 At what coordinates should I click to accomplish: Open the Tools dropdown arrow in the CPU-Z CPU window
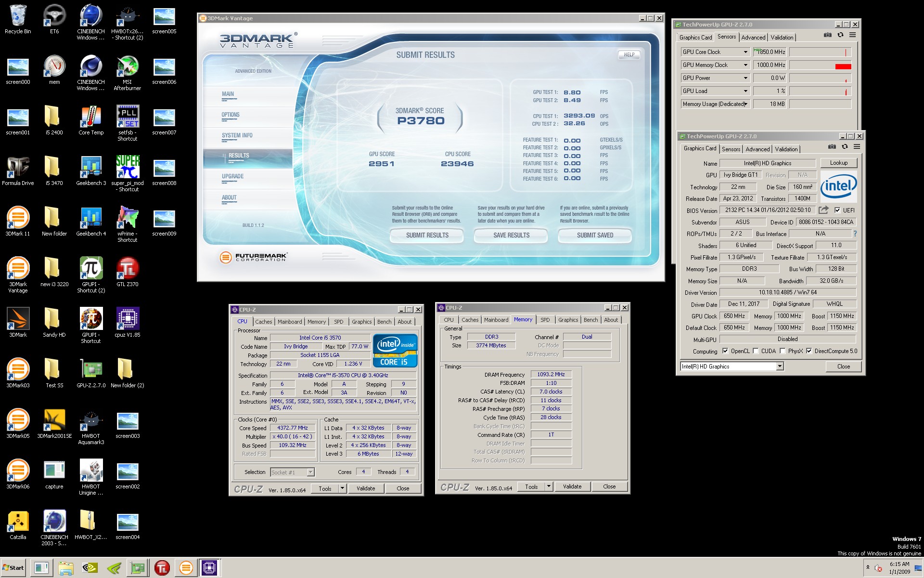[x=342, y=488]
